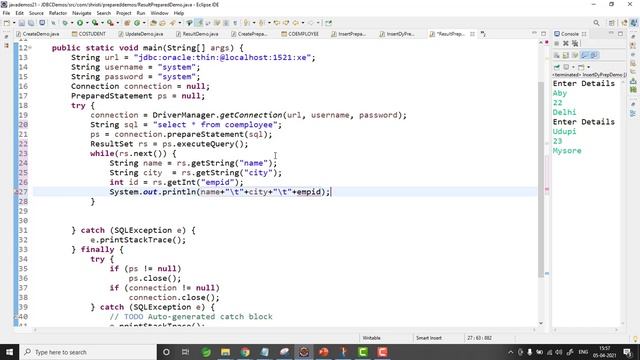Click the Windows Start button
The height and width of the screenshot is (360, 640).
pos(9,352)
